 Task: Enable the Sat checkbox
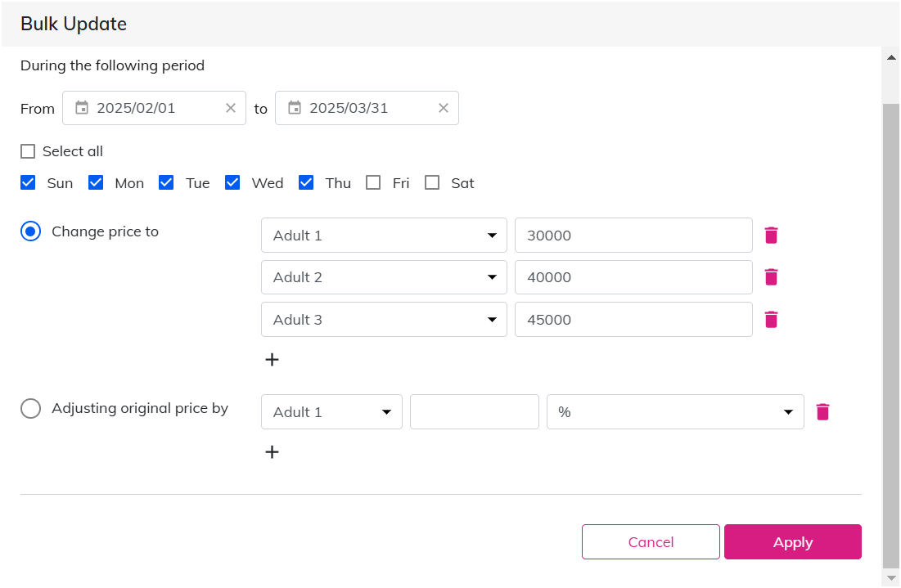[431, 182]
